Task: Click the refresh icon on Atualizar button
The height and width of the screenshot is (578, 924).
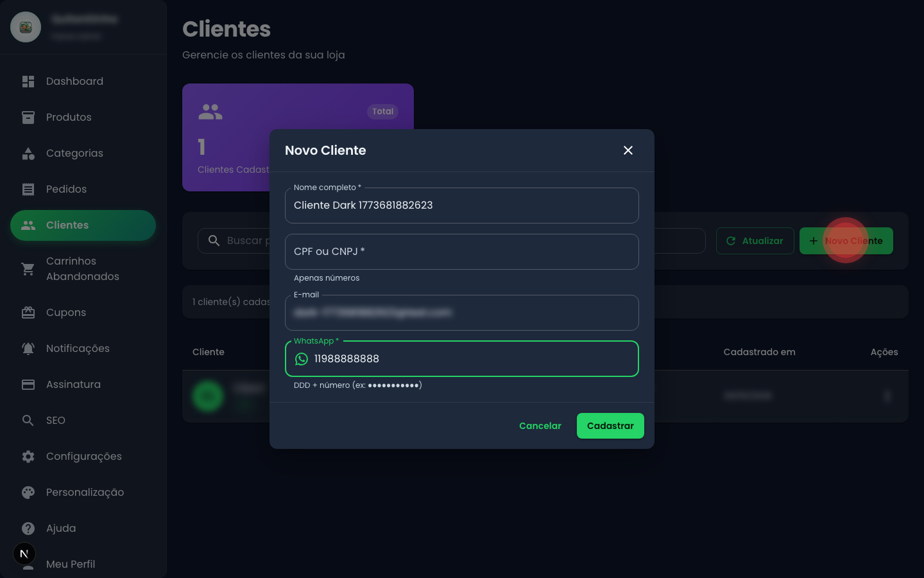Action: pos(731,241)
